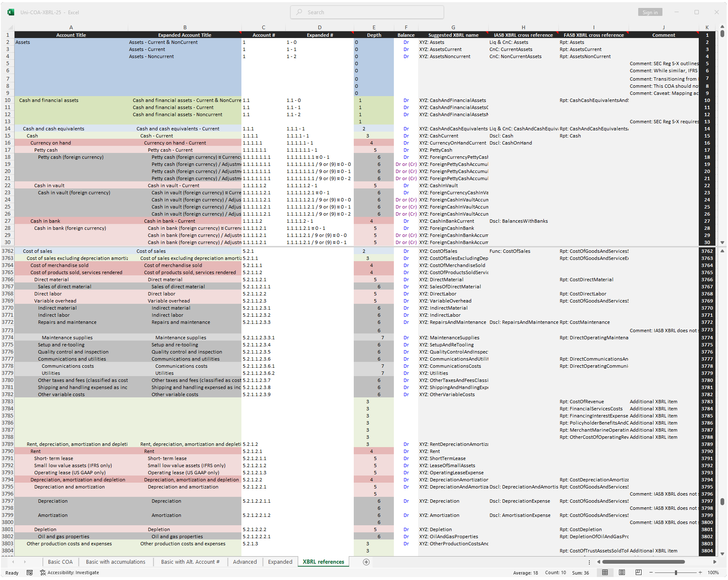728x580 pixels.
Task: Select XYZ: CashInVault cell
Action: (453, 186)
